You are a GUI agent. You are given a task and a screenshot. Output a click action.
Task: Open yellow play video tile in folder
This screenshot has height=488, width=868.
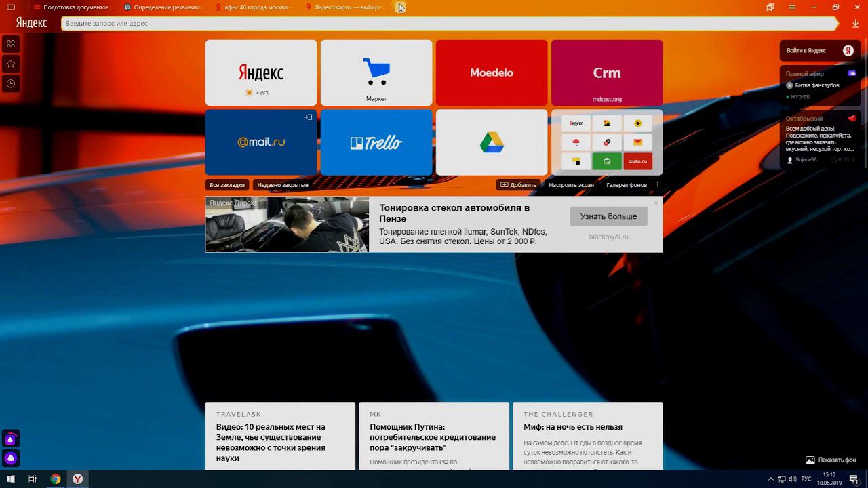point(637,123)
